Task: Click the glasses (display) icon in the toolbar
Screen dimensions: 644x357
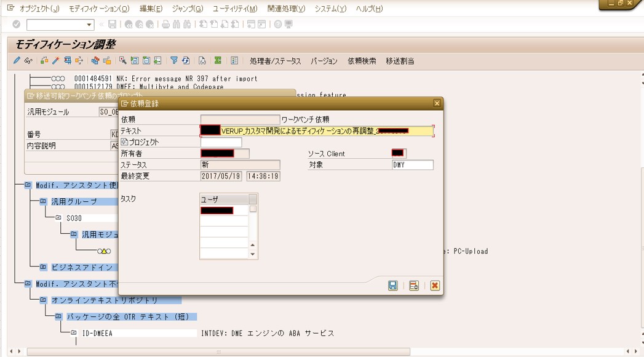Action: click(28, 61)
